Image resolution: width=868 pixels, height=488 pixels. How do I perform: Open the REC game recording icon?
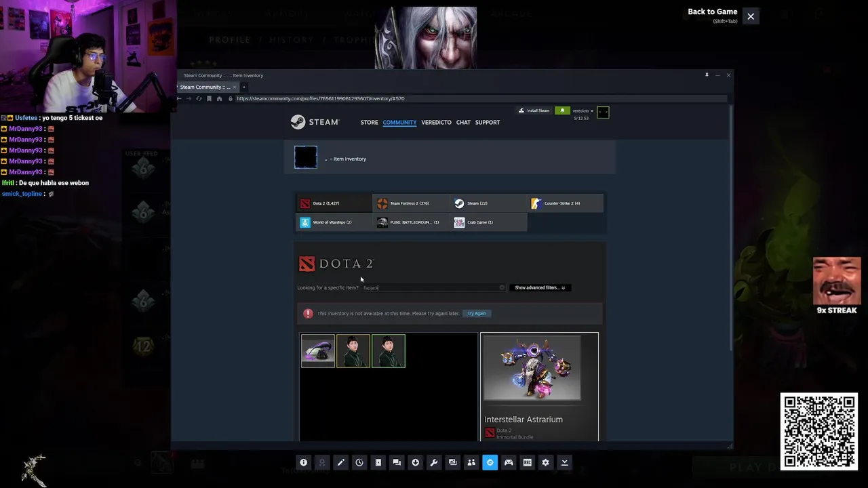pyautogui.click(x=528, y=462)
